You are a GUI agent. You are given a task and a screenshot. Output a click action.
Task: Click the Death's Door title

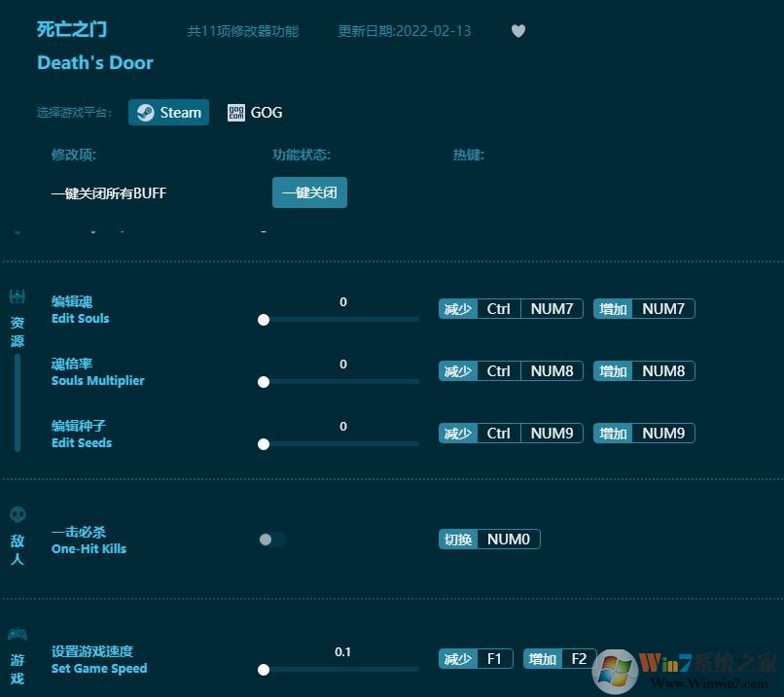click(95, 63)
